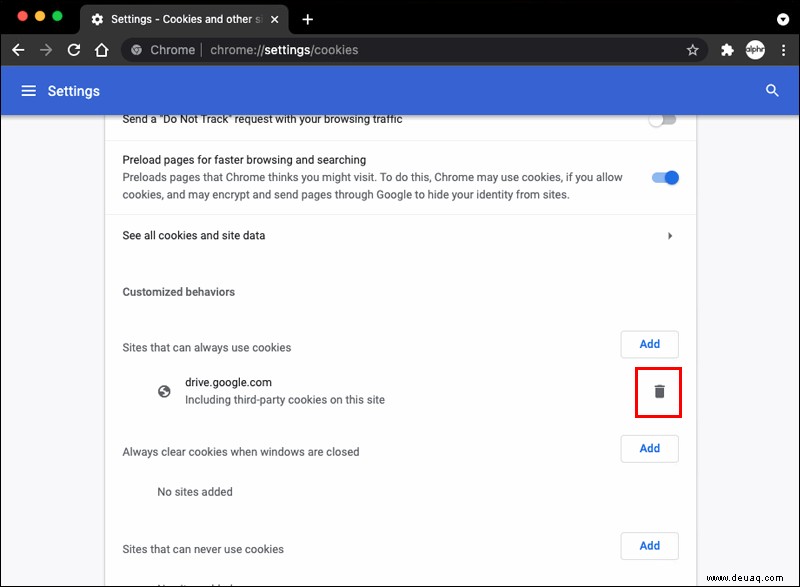The width and height of the screenshot is (800, 587).
Task: Open the Extensions puzzle icon
Action: (x=727, y=49)
